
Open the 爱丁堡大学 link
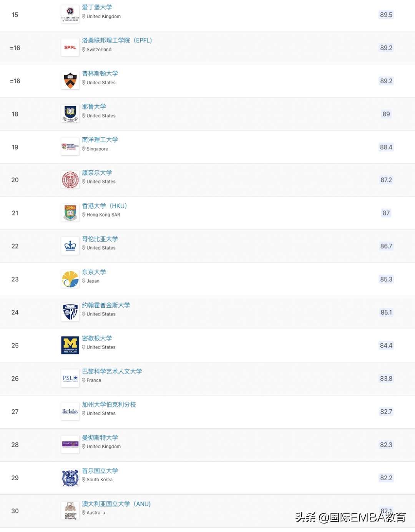pos(97,7)
